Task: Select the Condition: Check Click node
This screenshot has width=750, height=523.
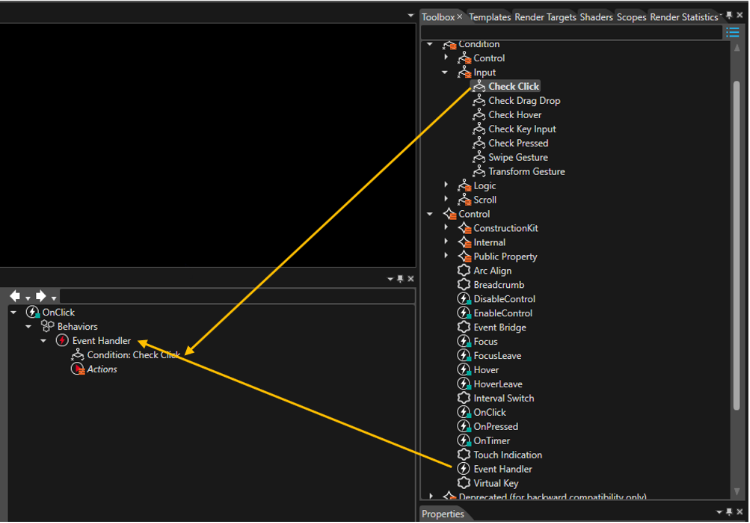Action: (126, 355)
